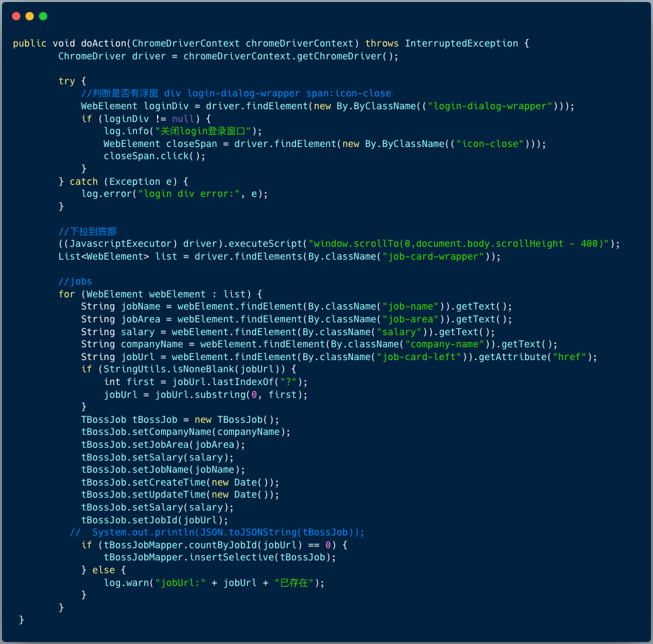Image resolution: width=653 pixels, height=644 pixels.
Task: Click the comment mentioning login-dialog-wrapper span:icon-close
Action: pyautogui.click(x=236, y=93)
